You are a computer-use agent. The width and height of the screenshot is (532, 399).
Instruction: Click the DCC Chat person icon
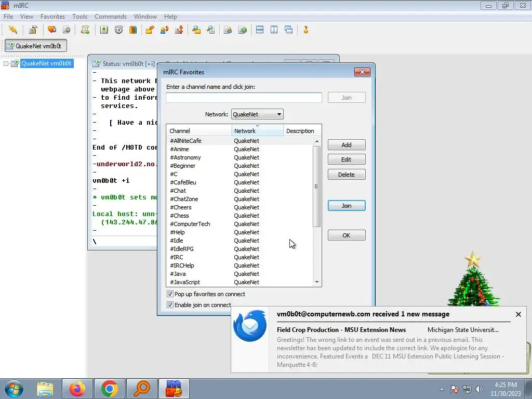point(165,30)
